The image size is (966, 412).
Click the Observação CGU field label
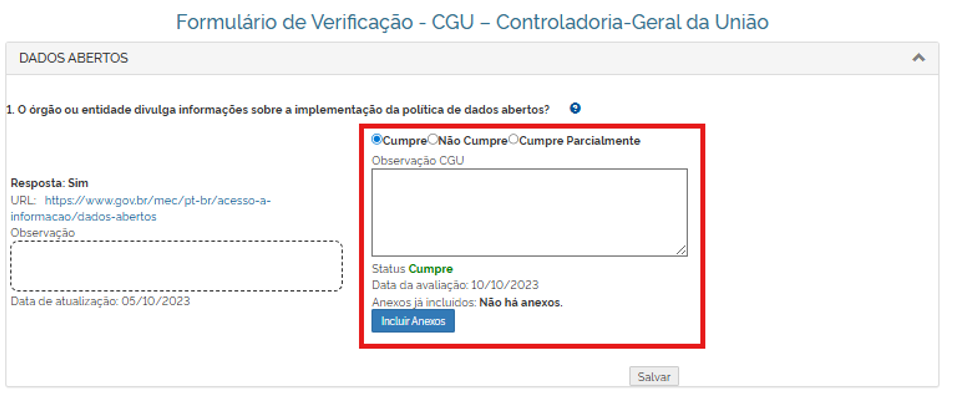point(418,160)
